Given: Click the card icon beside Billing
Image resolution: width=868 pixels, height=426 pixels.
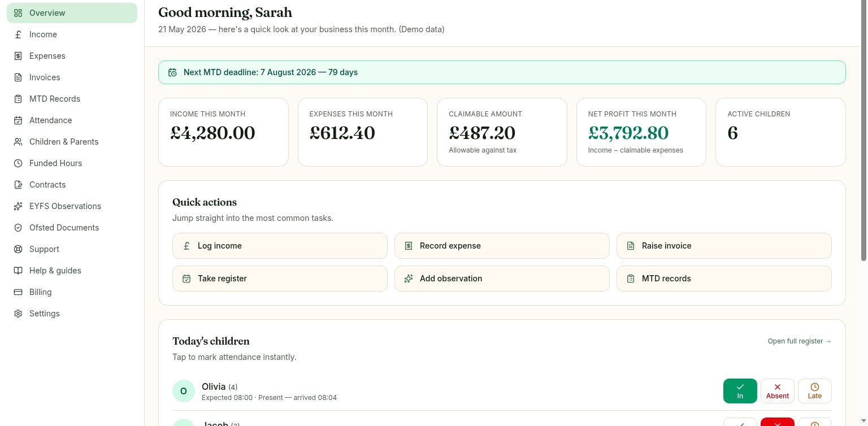Looking at the screenshot, I should pos(18,292).
